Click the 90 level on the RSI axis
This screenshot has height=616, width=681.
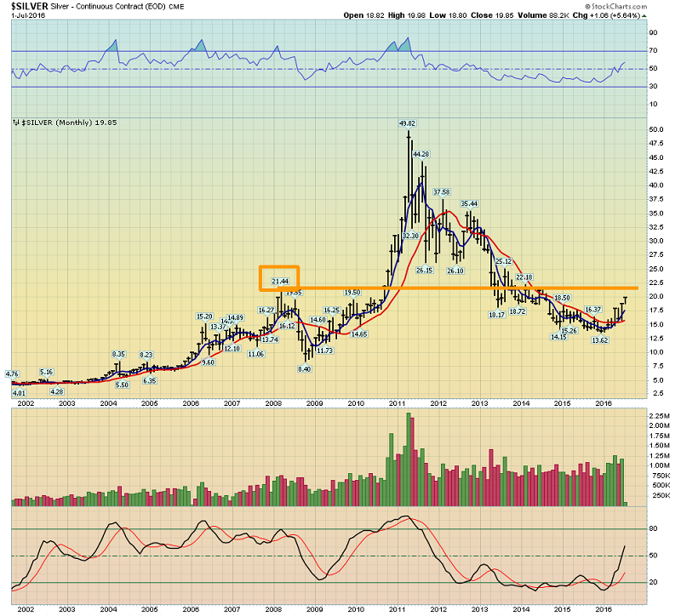(x=653, y=33)
